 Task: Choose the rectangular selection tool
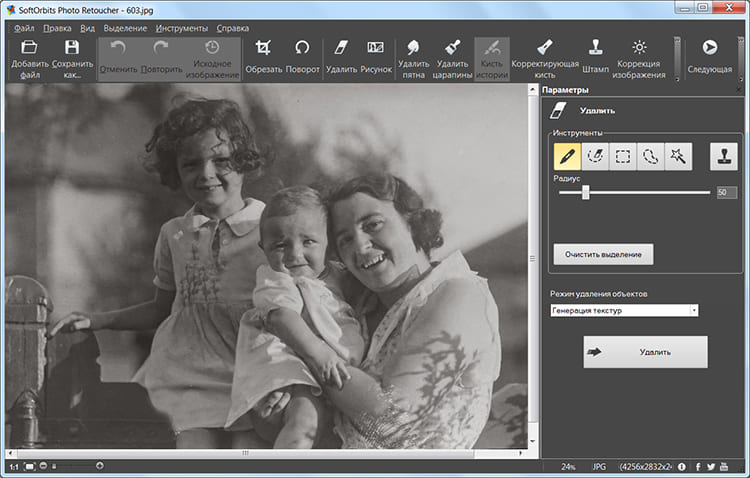coord(623,156)
